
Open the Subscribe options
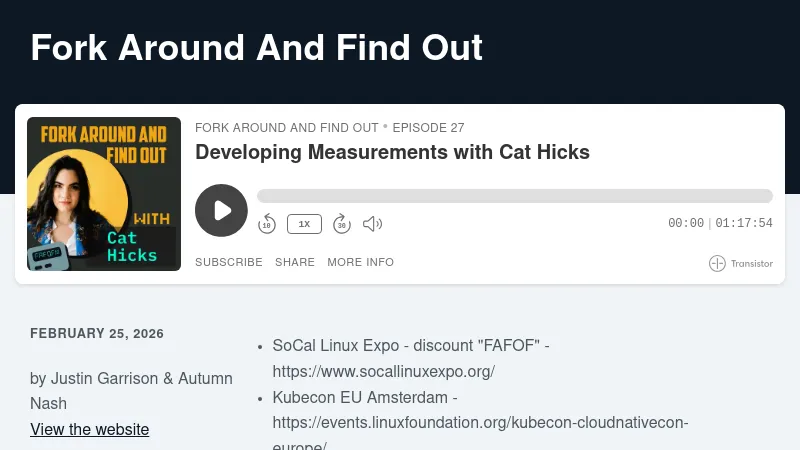point(228,262)
